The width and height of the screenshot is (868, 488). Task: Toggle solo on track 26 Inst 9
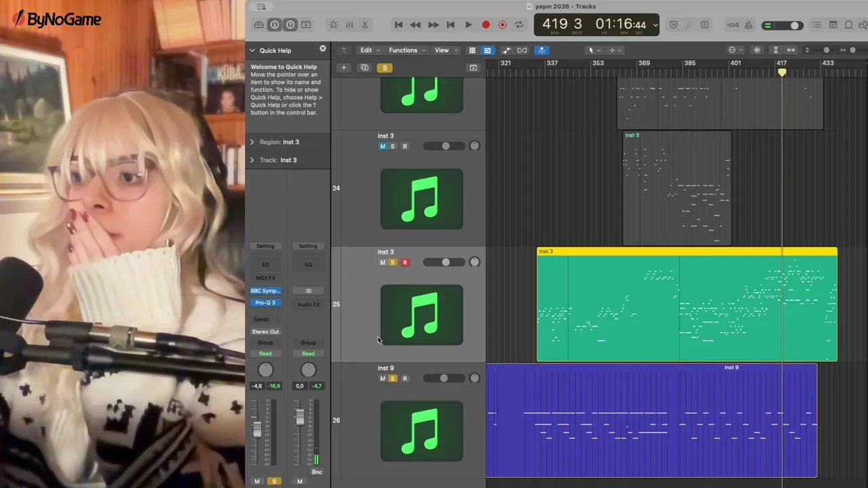coord(392,378)
